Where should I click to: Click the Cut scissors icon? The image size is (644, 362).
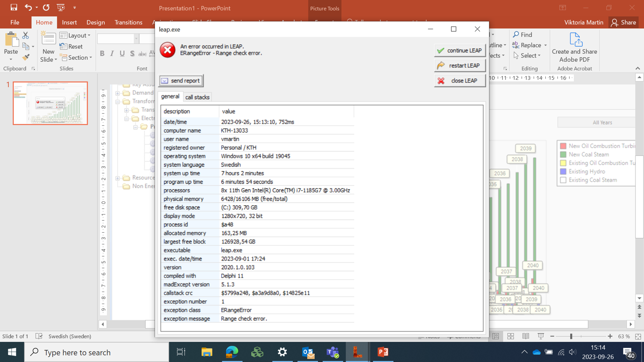[25, 36]
